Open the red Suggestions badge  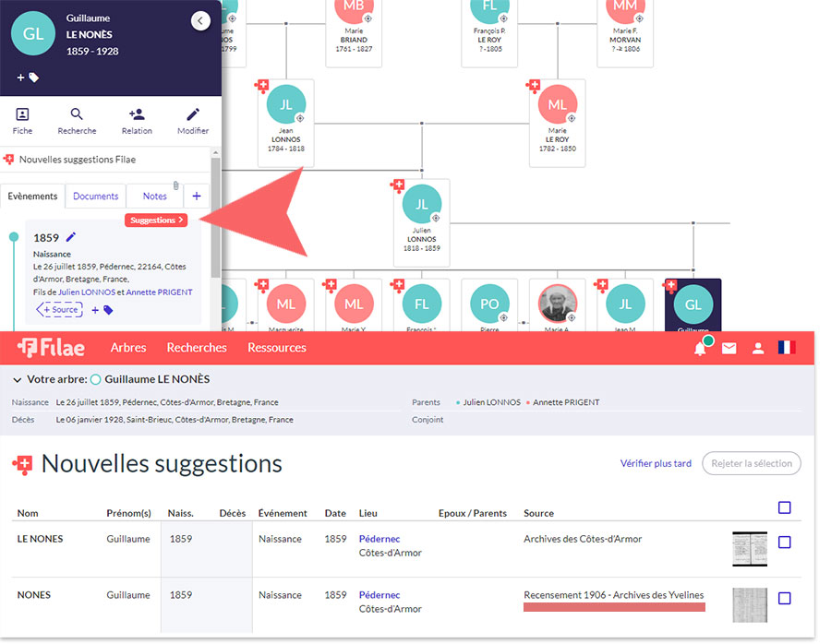pyautogui.click(x=157, y=221)
